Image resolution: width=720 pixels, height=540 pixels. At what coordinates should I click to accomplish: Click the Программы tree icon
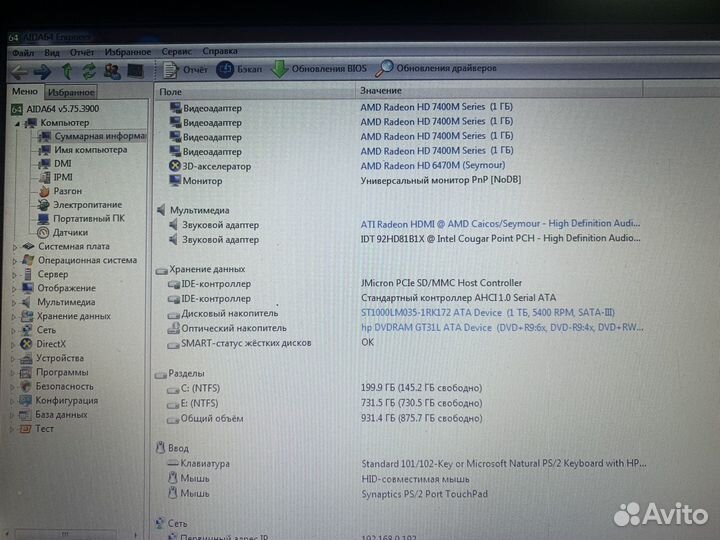click(26, 372)
